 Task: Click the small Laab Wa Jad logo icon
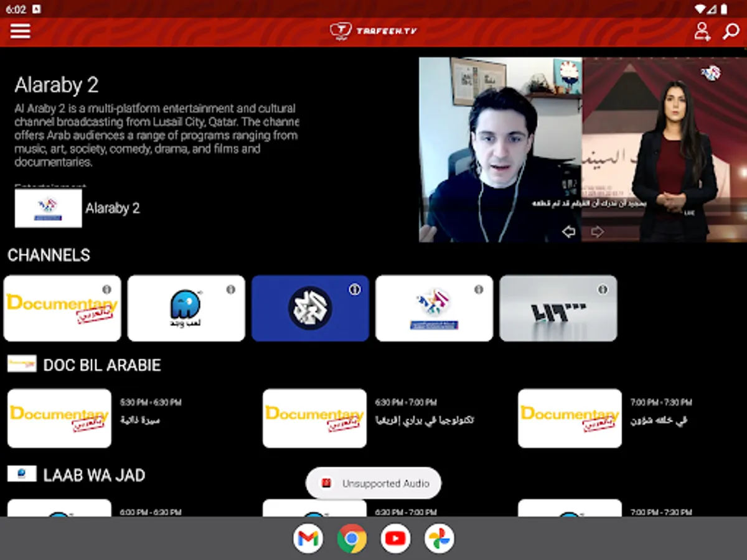point(22,474)
